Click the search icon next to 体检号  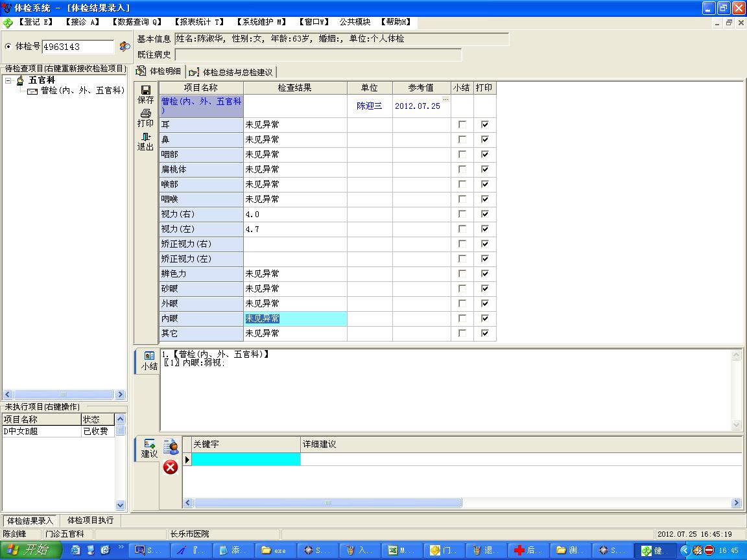point(124,46)
